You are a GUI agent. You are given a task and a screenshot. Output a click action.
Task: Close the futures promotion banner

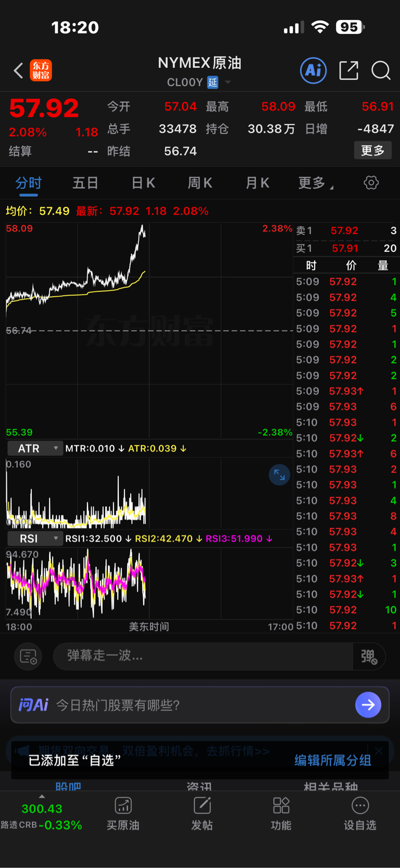[379, 751]
